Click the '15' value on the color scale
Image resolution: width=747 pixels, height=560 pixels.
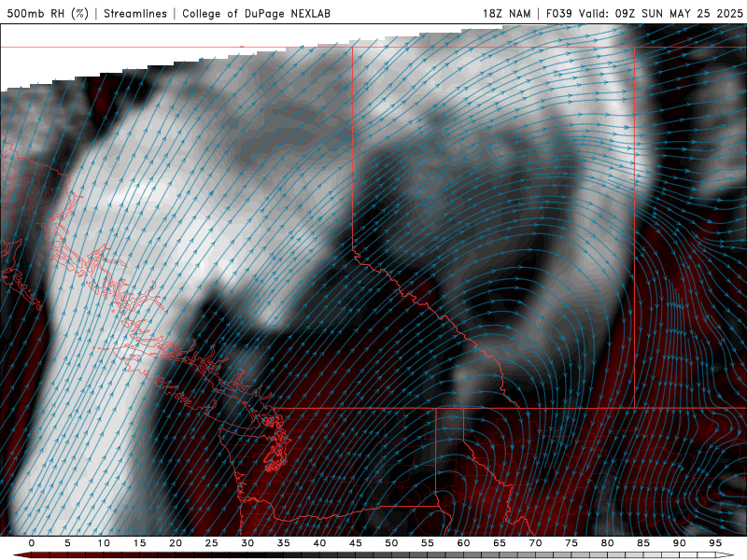[139, 543]
